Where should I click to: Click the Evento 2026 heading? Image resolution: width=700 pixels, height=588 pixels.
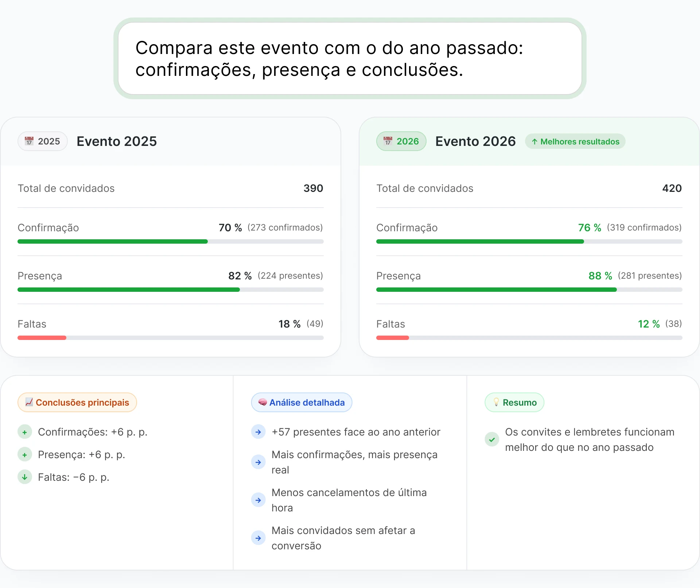[x=475, y=141]
